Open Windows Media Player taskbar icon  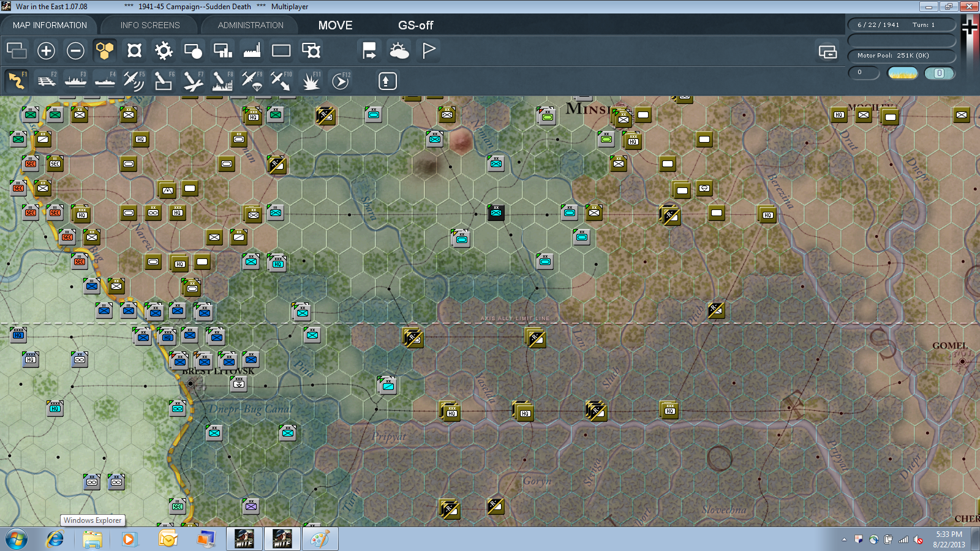point(129,539)
